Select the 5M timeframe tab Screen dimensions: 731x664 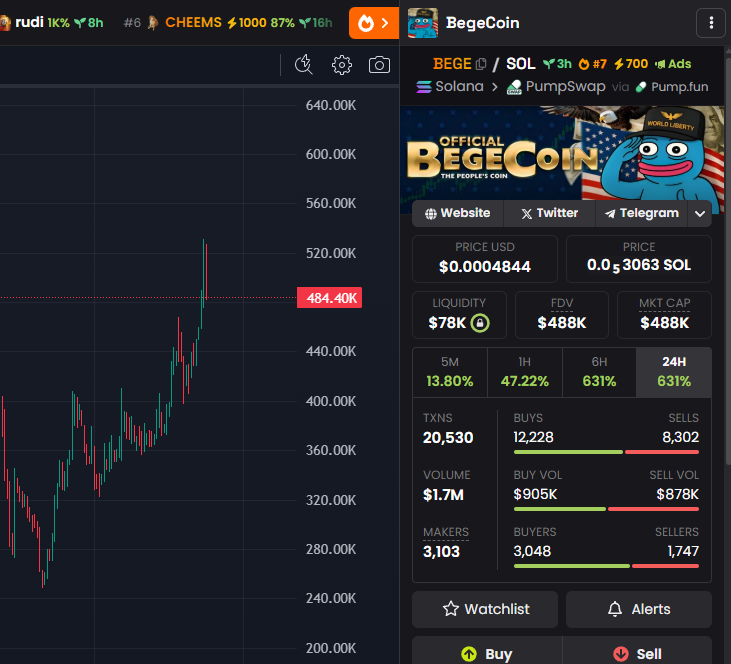click(x=450, y=373)
